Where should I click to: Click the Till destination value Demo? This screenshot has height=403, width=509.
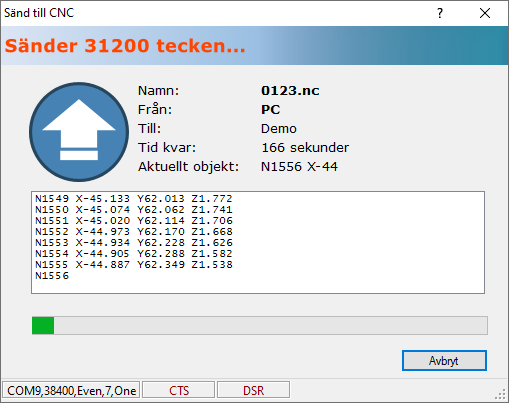click(279, 129)
